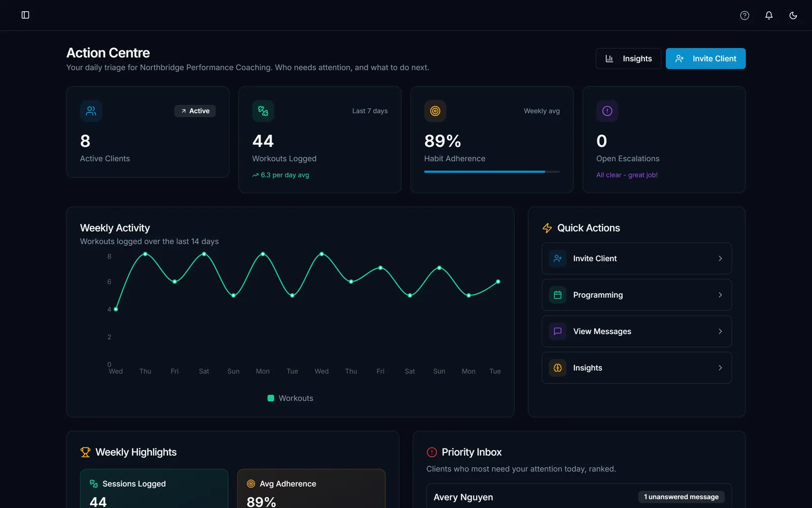This screenshot has width=812, height=508.
Task: Open Avery Nguyen inbox entry
Action: point(579,497)
